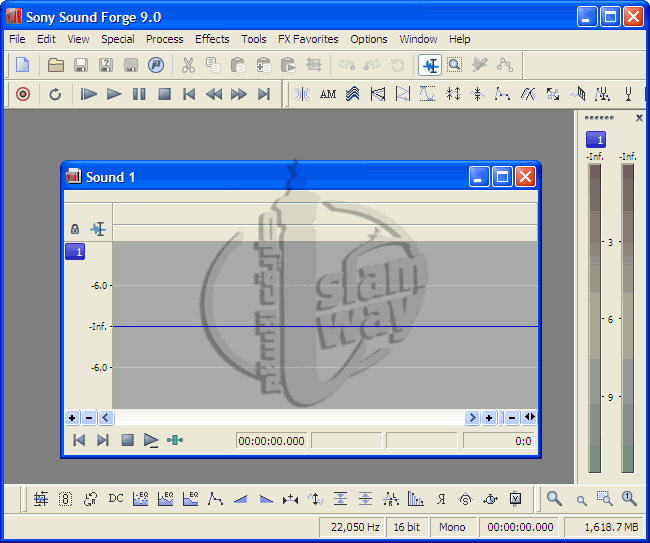
Task: Start recording with the red Record button
Action: coord(23,94)
